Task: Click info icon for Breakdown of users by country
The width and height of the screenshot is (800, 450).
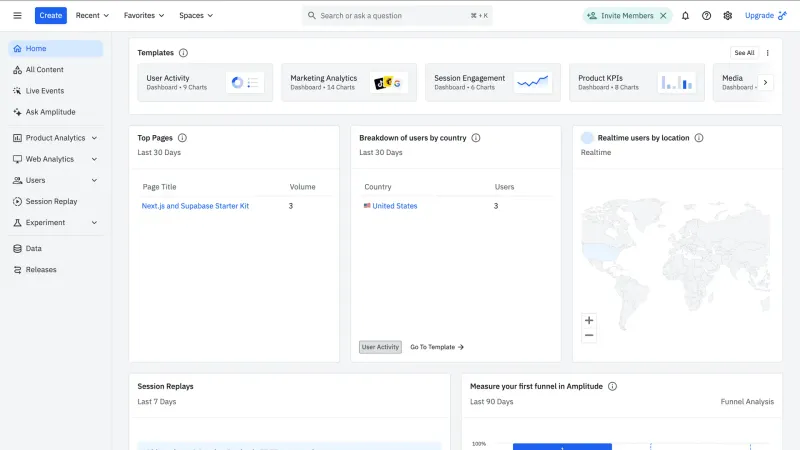Action: pyautogui.click(x=476, y=138)
